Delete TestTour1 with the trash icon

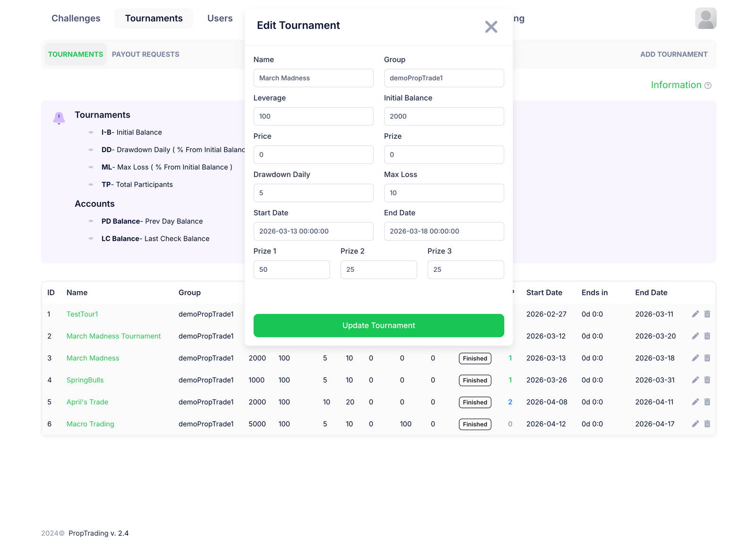pyautogui.click(x=707, y=313)
